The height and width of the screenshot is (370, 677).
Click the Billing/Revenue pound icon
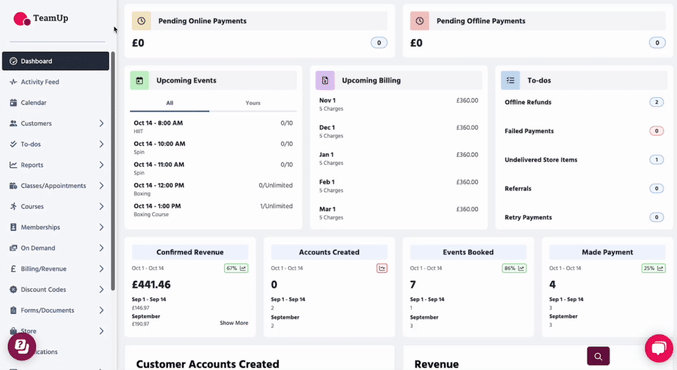coord(13,269)
